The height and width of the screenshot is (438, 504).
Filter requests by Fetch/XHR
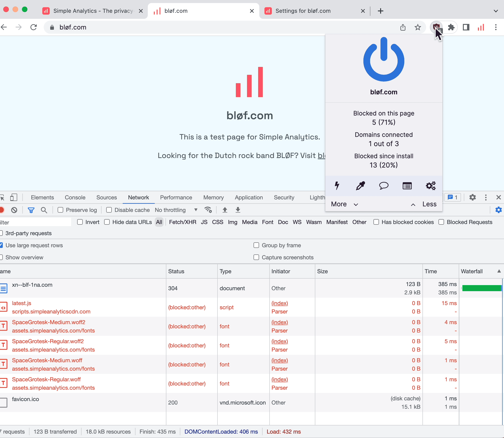(183, 222)
